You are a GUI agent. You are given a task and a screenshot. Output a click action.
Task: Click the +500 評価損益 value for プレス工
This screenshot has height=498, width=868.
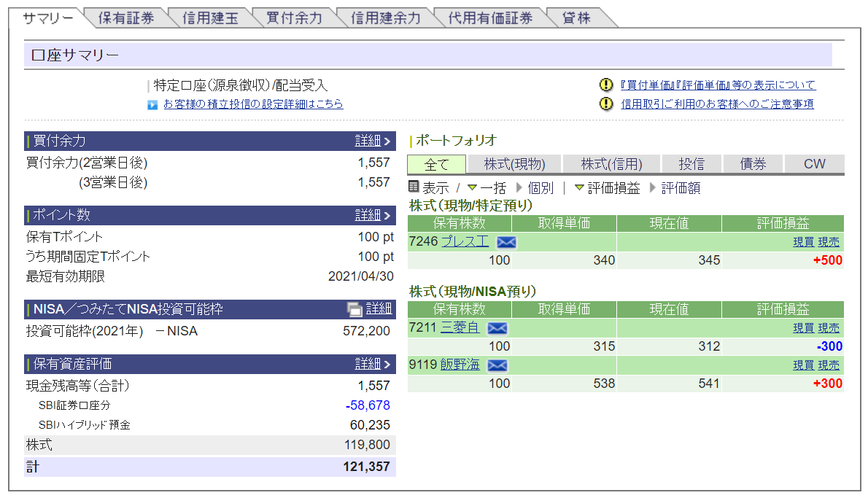tap(828, 260)
